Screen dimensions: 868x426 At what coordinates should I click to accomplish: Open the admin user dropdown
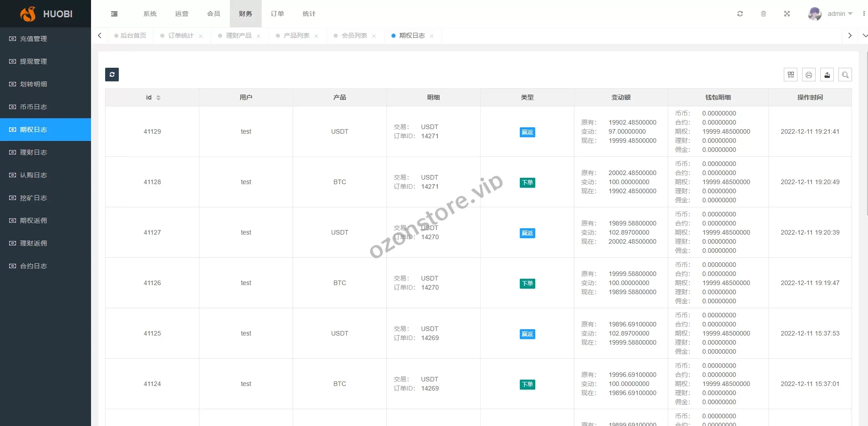(830, 14)
